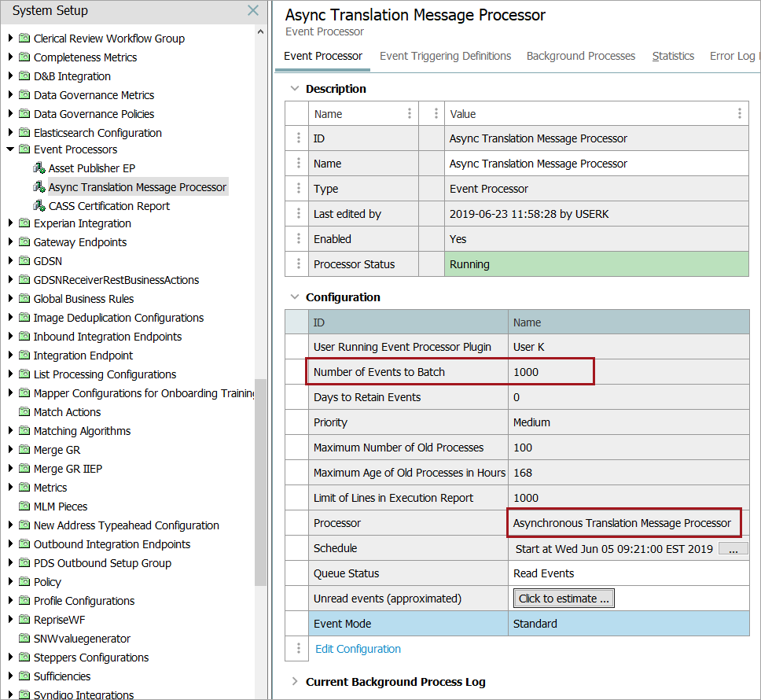The height and width of the screenshot is (700, 761).
Task: Open the Name column options menu icon
Action: (410, 114)
